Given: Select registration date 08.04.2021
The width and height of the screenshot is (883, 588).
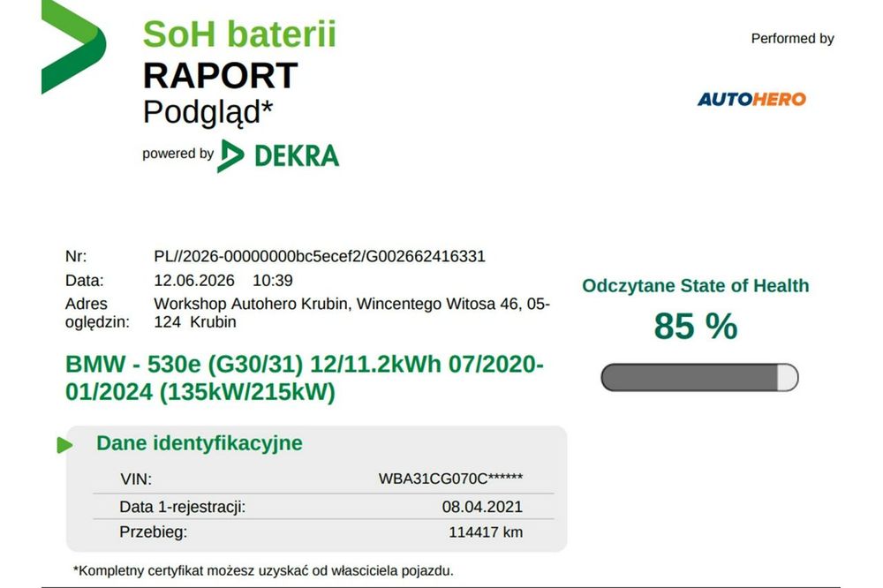Looking at the screenshot, I should pos(482,507).
